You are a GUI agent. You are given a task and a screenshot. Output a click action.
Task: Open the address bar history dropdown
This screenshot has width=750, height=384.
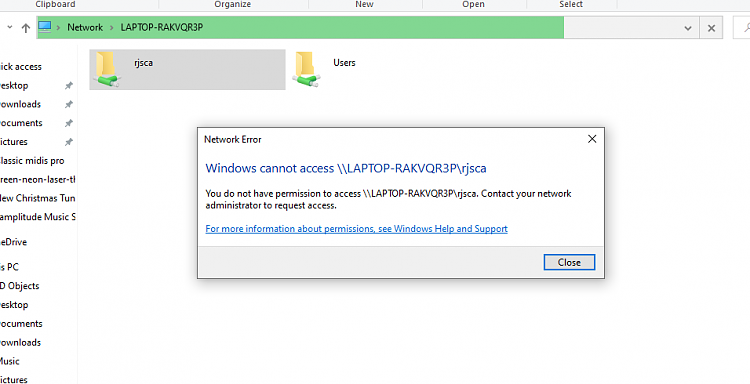tap(688, 28)
